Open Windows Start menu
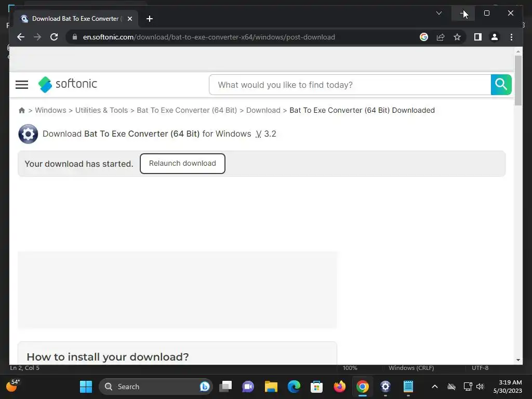This screenshot has width=532, height=399. 86,387
